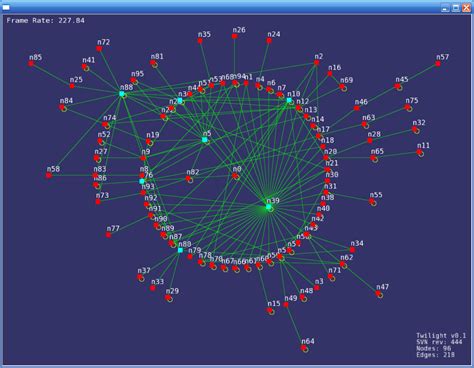Select node n65
Screen dimensions: 474x368
[373, 158]
